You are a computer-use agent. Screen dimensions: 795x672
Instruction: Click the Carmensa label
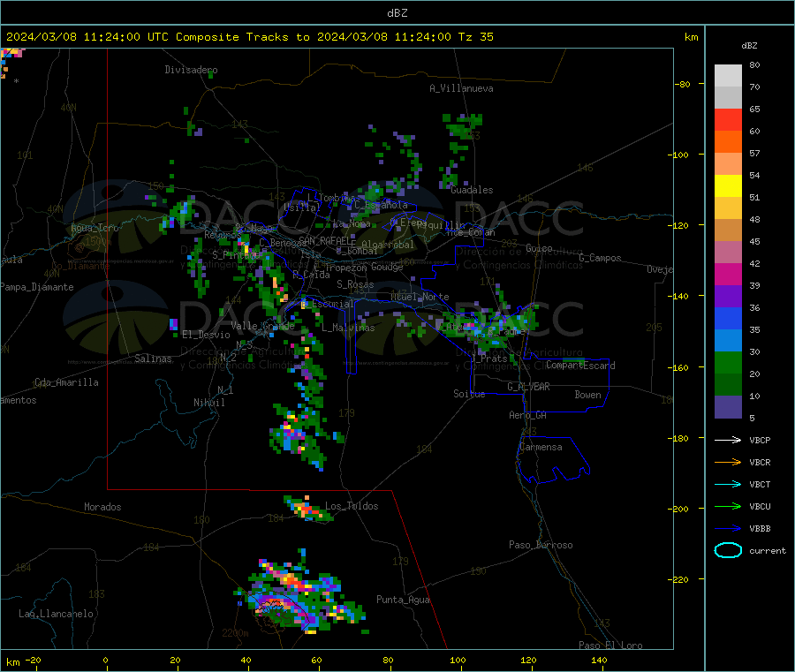tap(541, 447)
